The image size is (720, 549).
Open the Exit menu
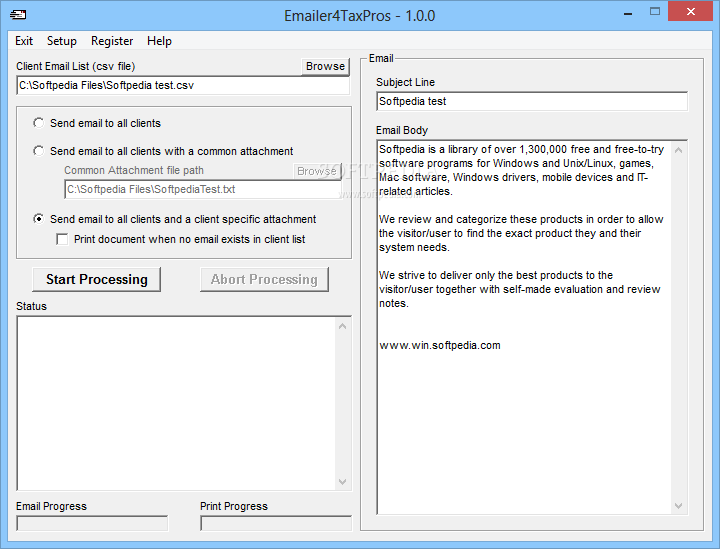[x=24, y=41]
